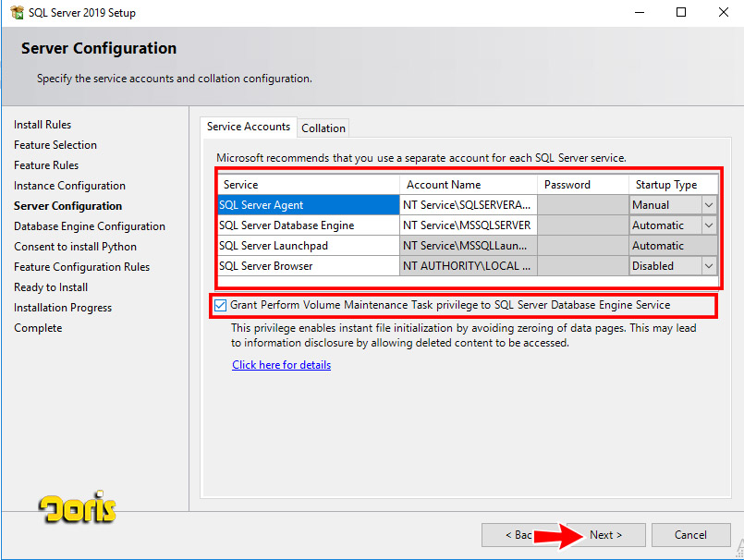This screenshot has height=560, width=744.
Task: Click the Account Name column header
Action: [x=469, y=185]
